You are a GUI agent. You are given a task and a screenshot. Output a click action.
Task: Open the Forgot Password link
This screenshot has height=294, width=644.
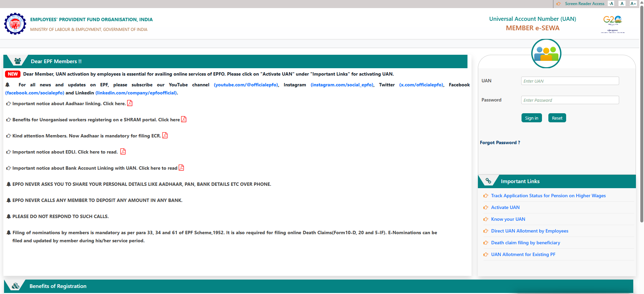pyautogui.click(x=500, y=142)
